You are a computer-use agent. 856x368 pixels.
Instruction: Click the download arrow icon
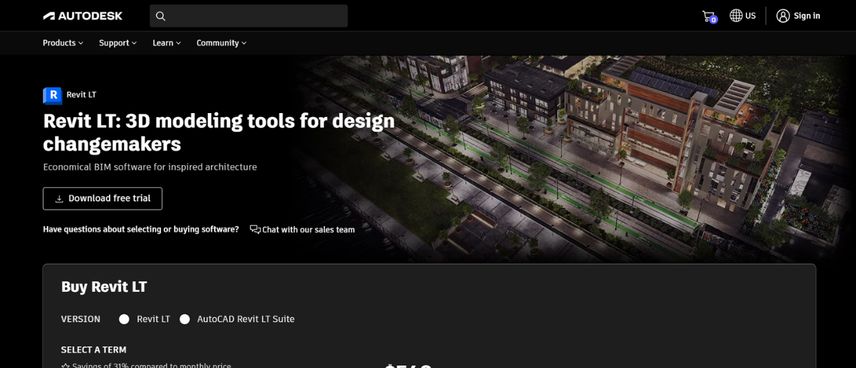(x=60, y=199)
